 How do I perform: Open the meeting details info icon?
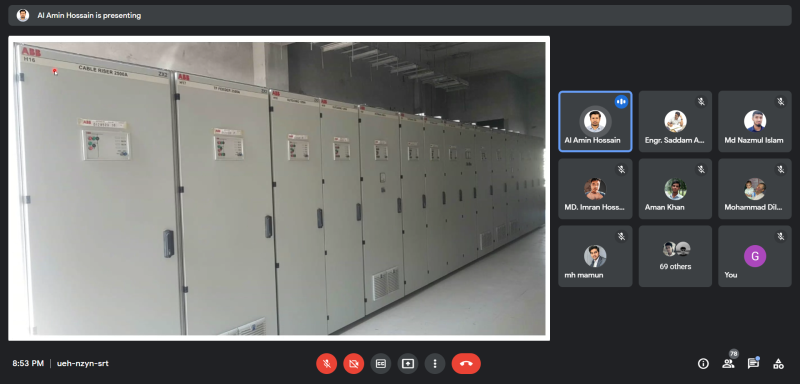pyautogui.click(x=703, y=364)
